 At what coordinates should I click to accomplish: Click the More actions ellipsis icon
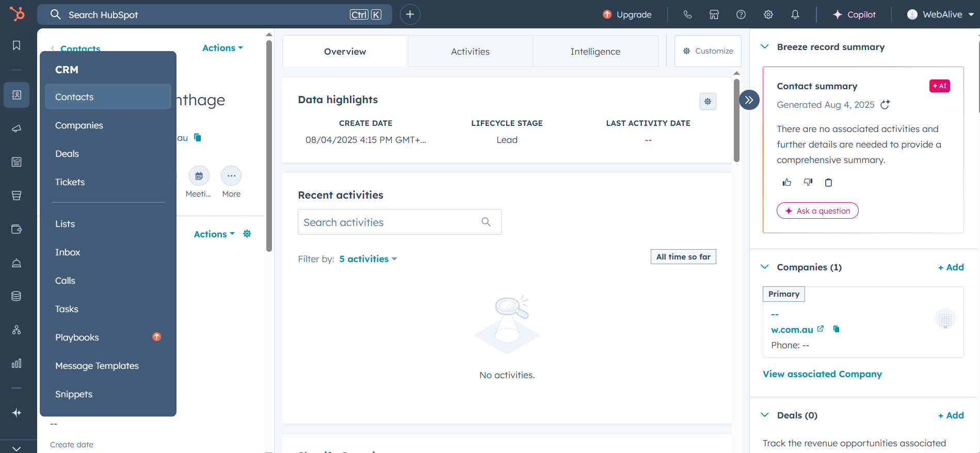pyautogui.click(x=231, y=176)
